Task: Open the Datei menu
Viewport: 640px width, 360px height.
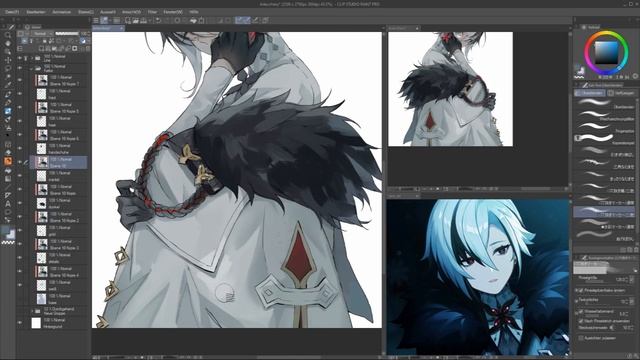Action: coord(12,12)
